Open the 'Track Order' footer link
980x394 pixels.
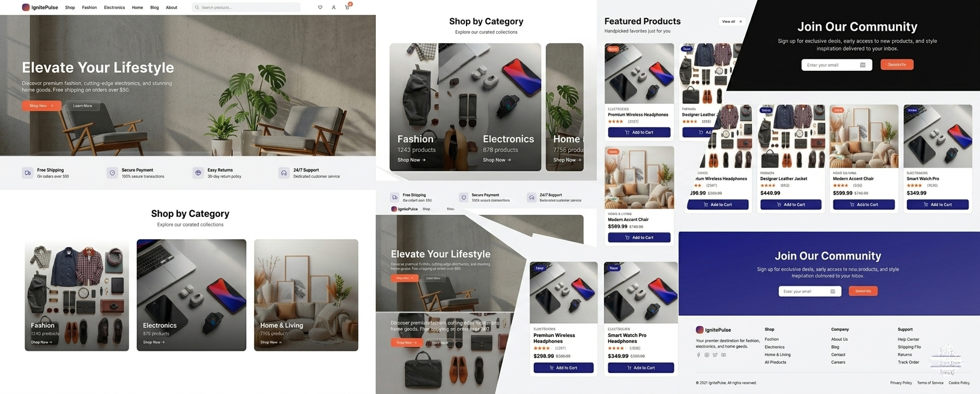(909, 362)
